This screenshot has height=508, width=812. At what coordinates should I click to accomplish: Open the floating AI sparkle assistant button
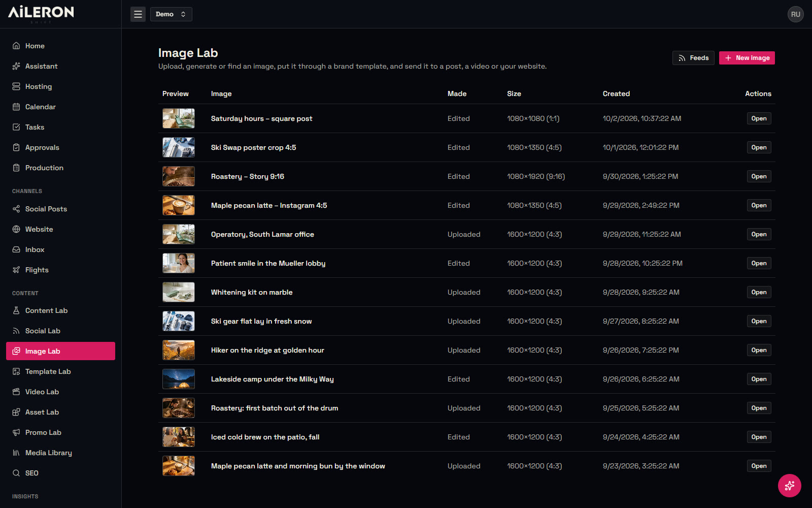click(790, 486)
